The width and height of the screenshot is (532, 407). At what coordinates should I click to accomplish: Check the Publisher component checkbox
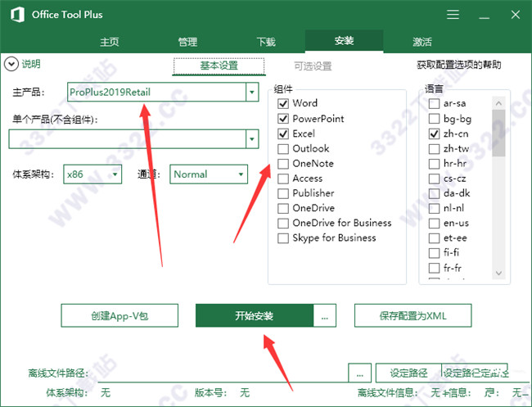(x=283, y=193)
